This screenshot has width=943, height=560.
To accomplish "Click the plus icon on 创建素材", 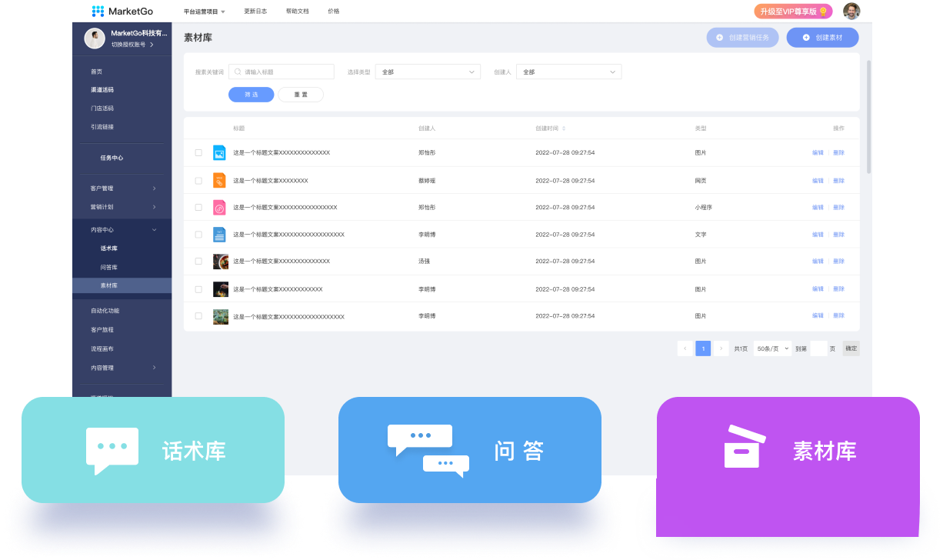I will pos(806,38).
